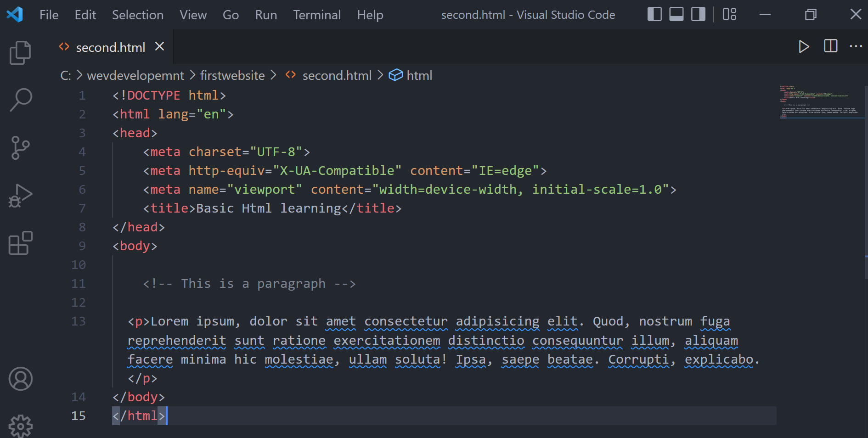Image resolution: width=868 pixels, height=438 pixels.
Task: Open the Manage settings gear
Action: [x=21, y=426]
